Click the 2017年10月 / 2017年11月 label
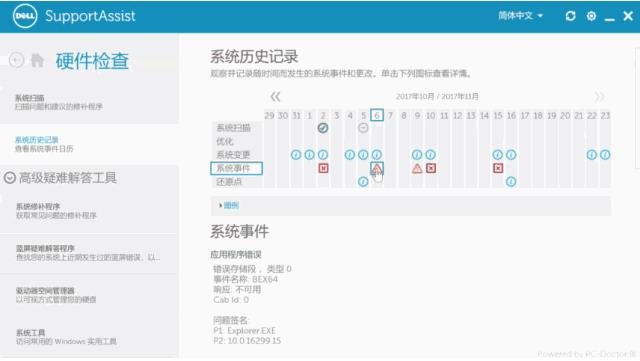Image resolution: width=640 pixels, height=361 pixels. coord(437,97)
